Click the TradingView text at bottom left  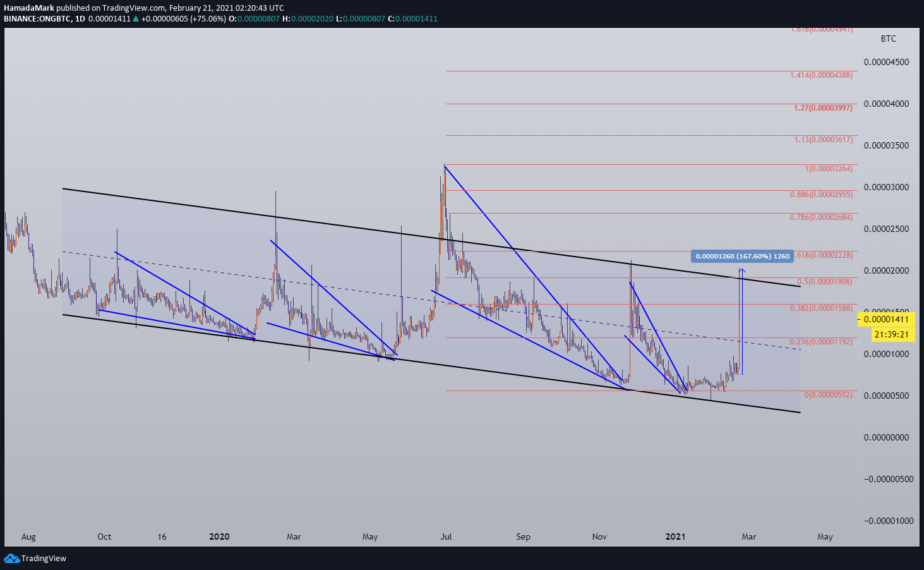(x=44, y=558)
